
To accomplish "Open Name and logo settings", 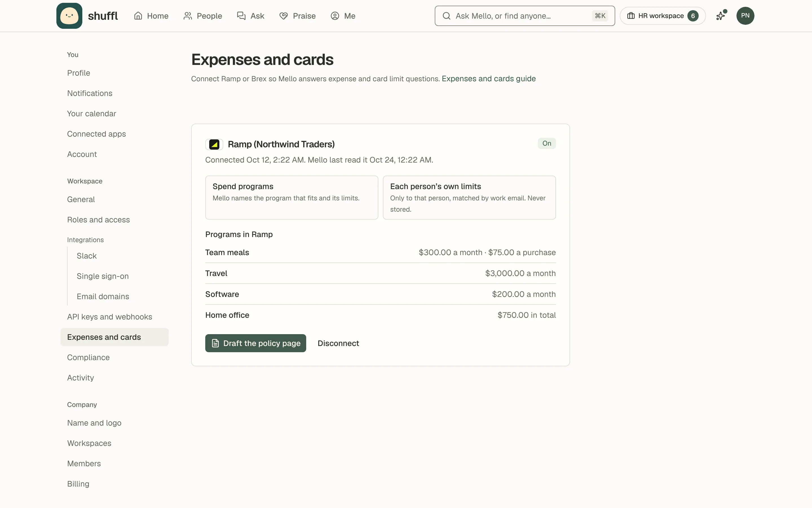I will coord(114,423).
